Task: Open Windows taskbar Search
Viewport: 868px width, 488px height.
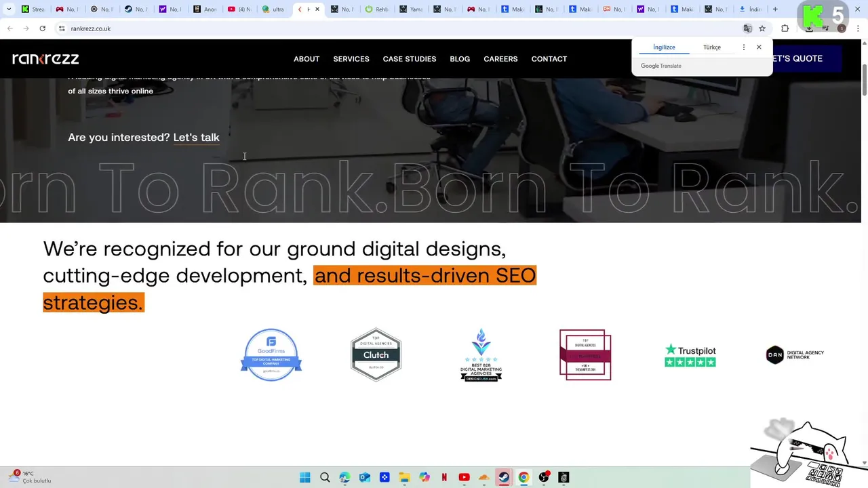Action: tap(325, 477)
